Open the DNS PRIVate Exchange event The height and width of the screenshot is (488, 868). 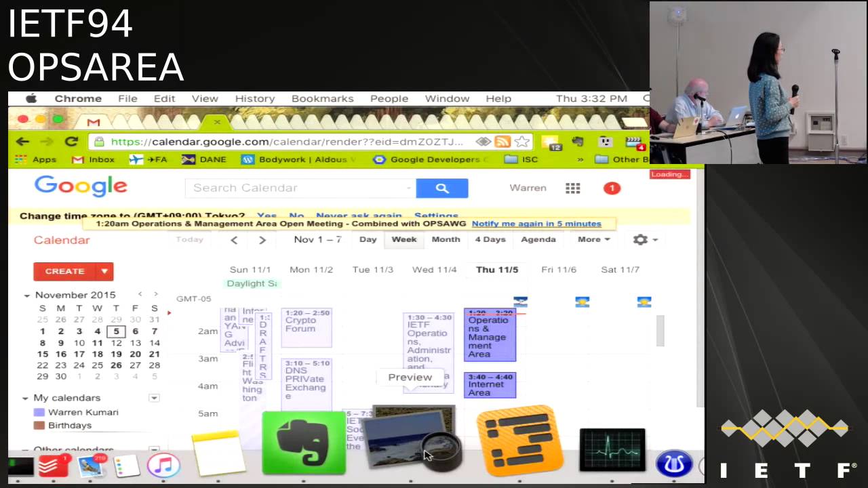pyautogui.click(x=307, y=384)
